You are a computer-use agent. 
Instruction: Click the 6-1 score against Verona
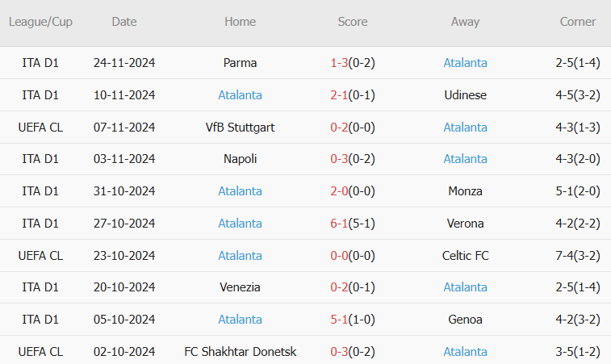(339, 224)
